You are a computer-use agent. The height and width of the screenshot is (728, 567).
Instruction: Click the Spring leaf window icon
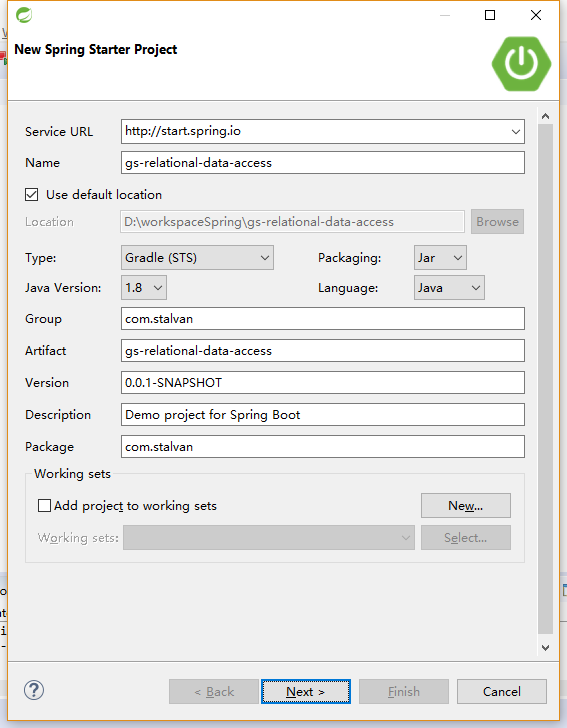24,15
